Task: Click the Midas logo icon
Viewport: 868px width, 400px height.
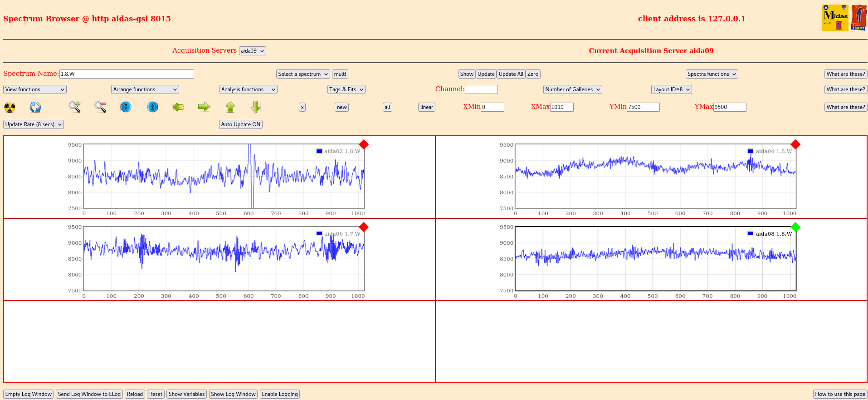Action: pyautogui.click(x=835, y=18)
